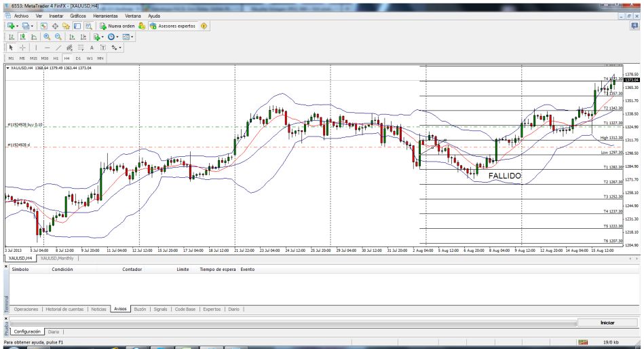Screen dimensions: 644x349
Task: Switch chart timeframe to D1
Action: (x=77, y=58)
